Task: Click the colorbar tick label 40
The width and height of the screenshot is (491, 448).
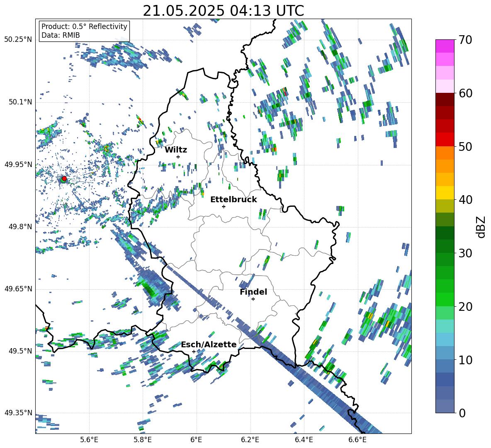Action: click(x=465, y=200)
